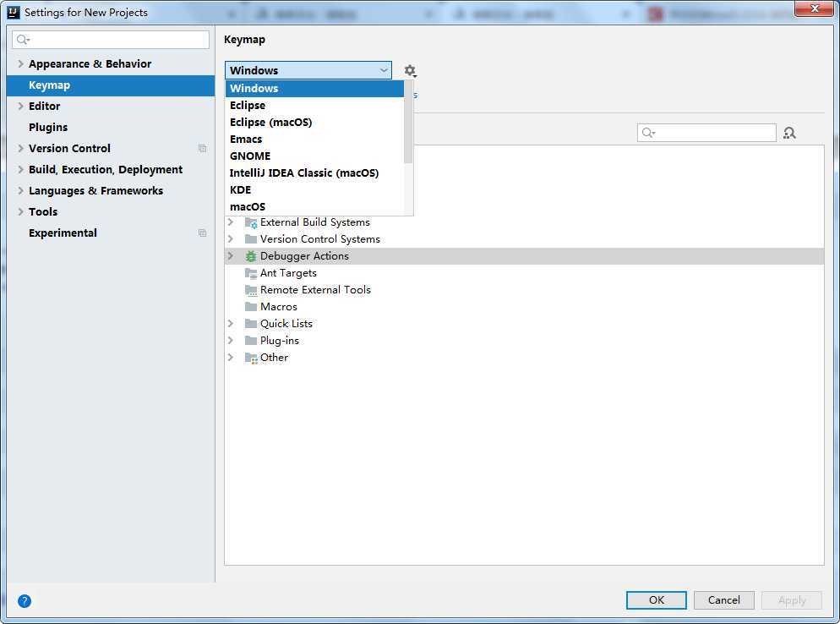Open Plugins settings page

tap(111, 128)
